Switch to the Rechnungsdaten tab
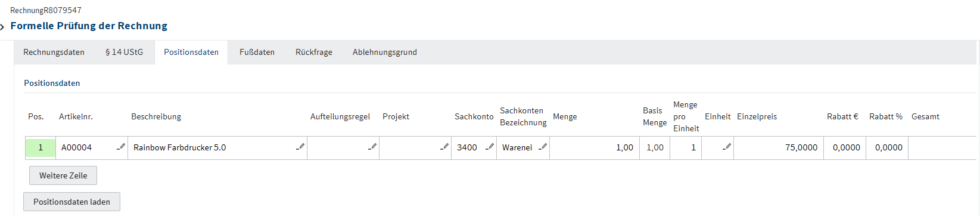The image size is (980, 216). pos(54,52)
